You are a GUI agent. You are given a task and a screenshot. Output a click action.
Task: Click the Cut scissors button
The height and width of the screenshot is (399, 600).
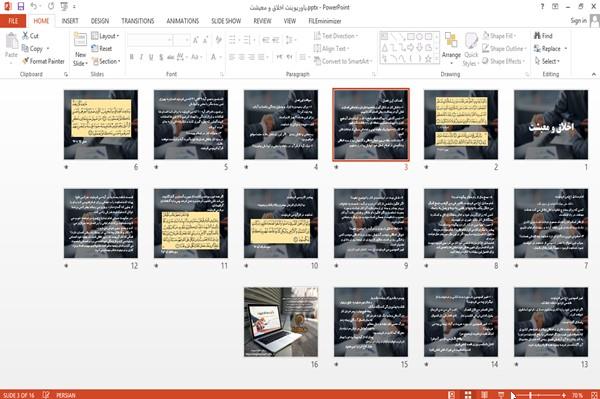click(31, 36)
